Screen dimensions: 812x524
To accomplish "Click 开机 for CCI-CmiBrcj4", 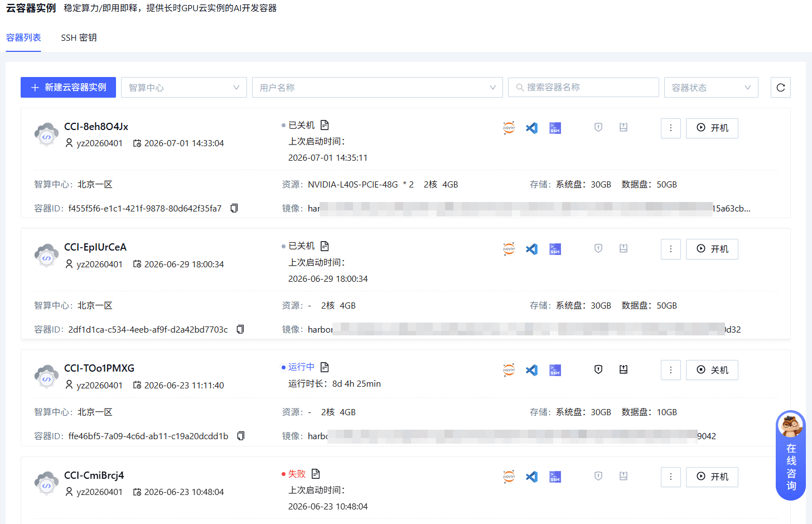I will (x=712, y=477).
